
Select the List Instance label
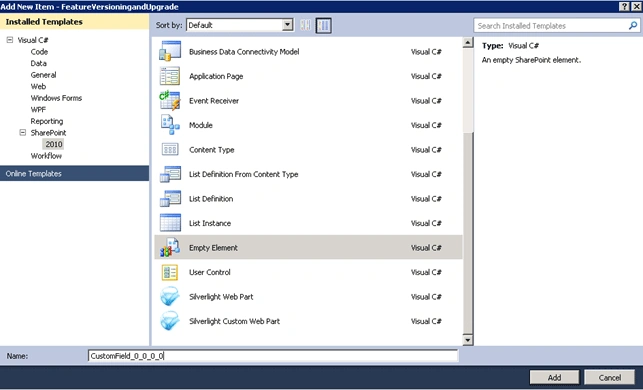[x=210, y=223]
